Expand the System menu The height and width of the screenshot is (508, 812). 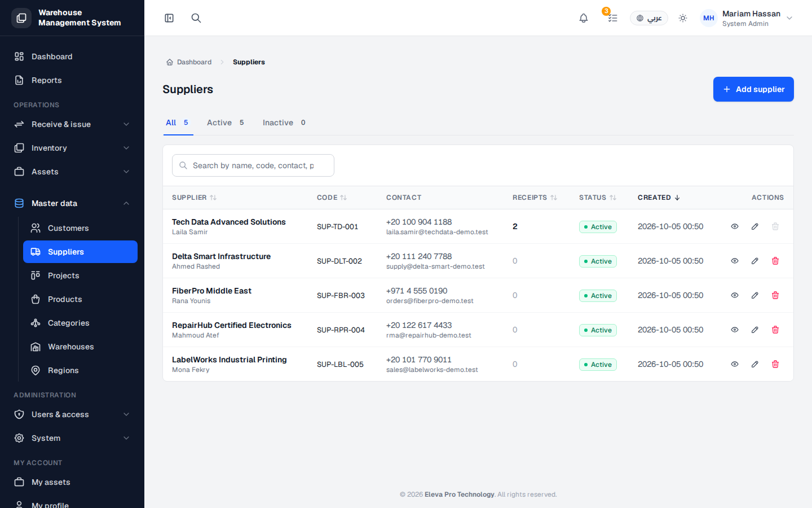72,438
